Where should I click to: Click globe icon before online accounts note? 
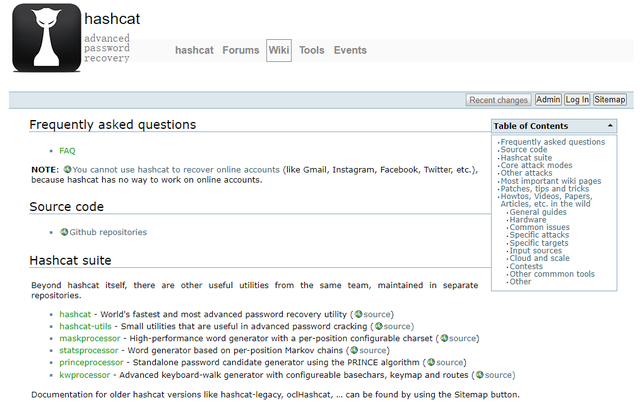click(x=67, y=170)
